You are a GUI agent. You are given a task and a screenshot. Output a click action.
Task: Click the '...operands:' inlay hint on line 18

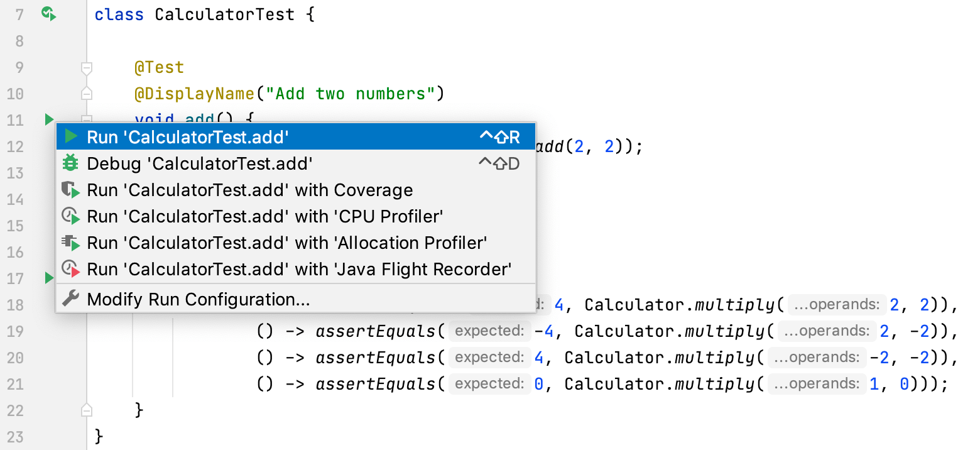(x=837, y=304)
